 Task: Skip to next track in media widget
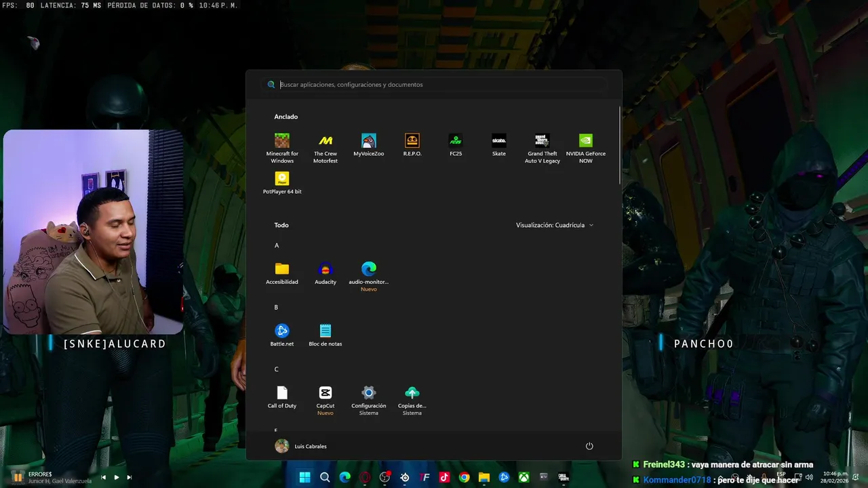(x=129, y=477)
